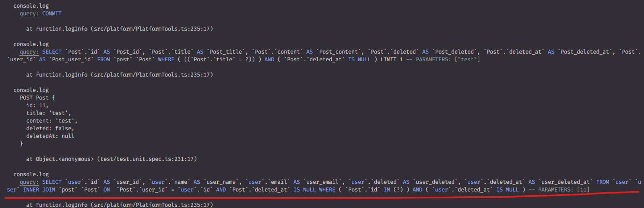Click `Post_deleted_at` alias in the Post query
644x208 pixels.
pos(586,52)
